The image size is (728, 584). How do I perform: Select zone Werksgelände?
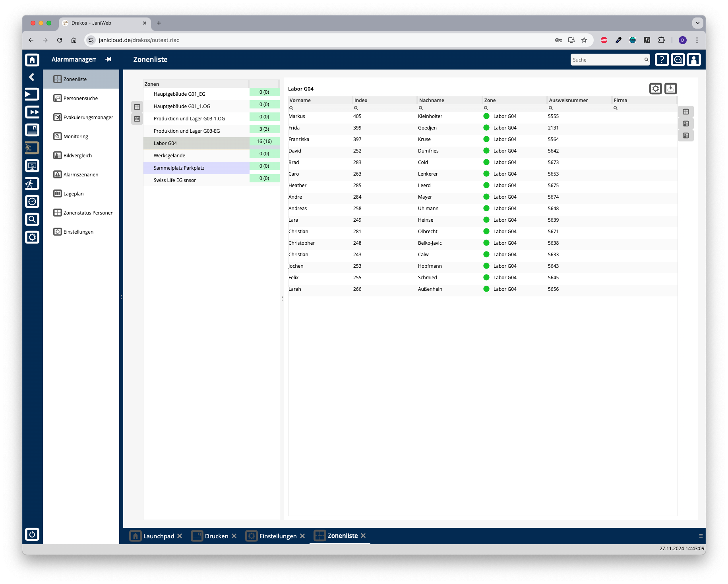[196, 156]
